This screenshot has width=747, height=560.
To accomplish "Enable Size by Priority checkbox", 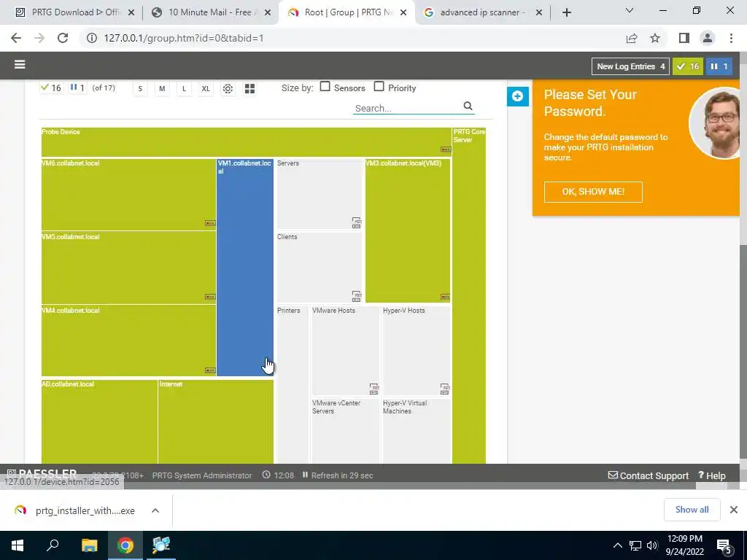I will click(x=379, y=87).
